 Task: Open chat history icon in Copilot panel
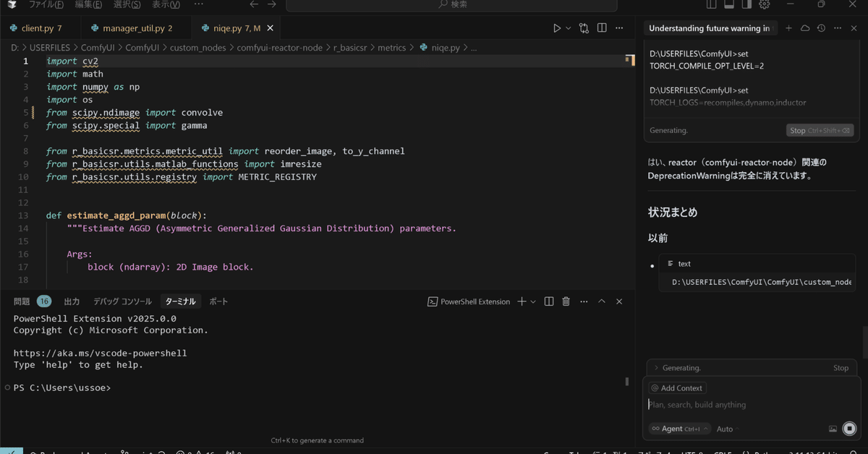(820, 27)
